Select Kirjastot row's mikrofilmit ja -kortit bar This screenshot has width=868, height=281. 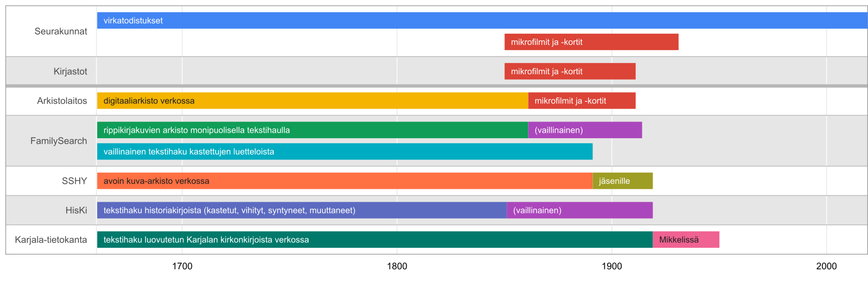tap(570, 71)
